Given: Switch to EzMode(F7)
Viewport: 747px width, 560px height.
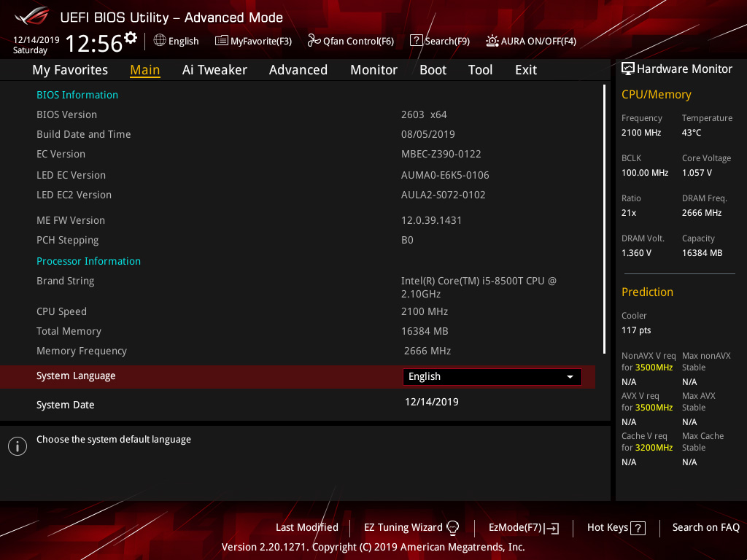Looking at the screenshot, I should [524, 528].
